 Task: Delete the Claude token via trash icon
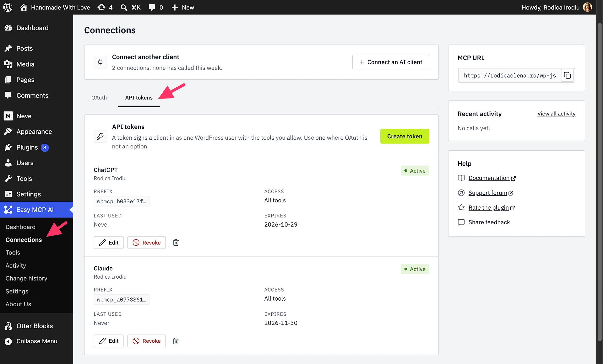[x=176, y=341]
